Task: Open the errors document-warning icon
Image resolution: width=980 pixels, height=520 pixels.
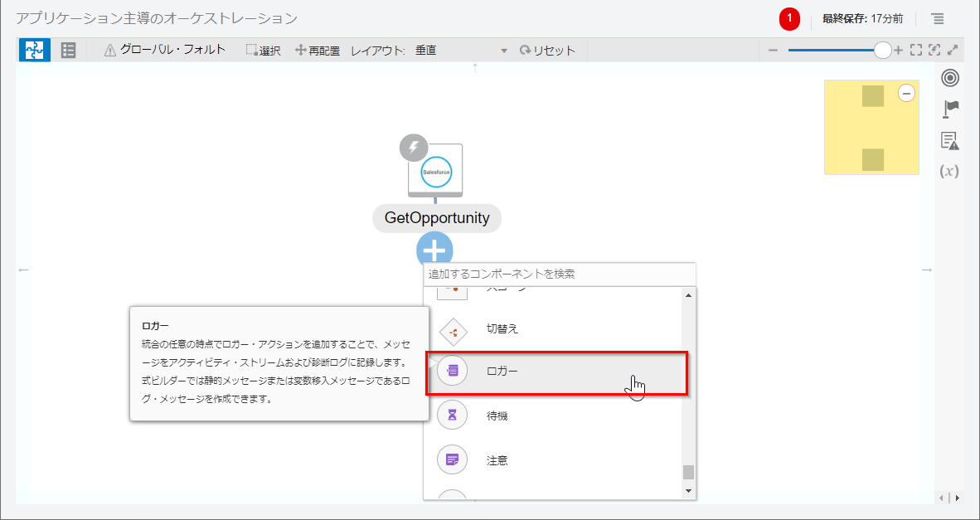Action: 950,140
